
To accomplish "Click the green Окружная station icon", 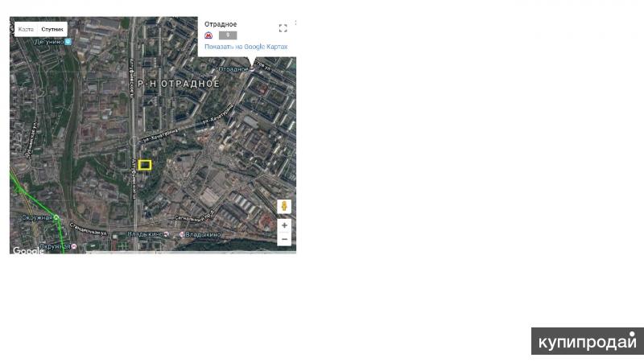I will pos(56,217).
